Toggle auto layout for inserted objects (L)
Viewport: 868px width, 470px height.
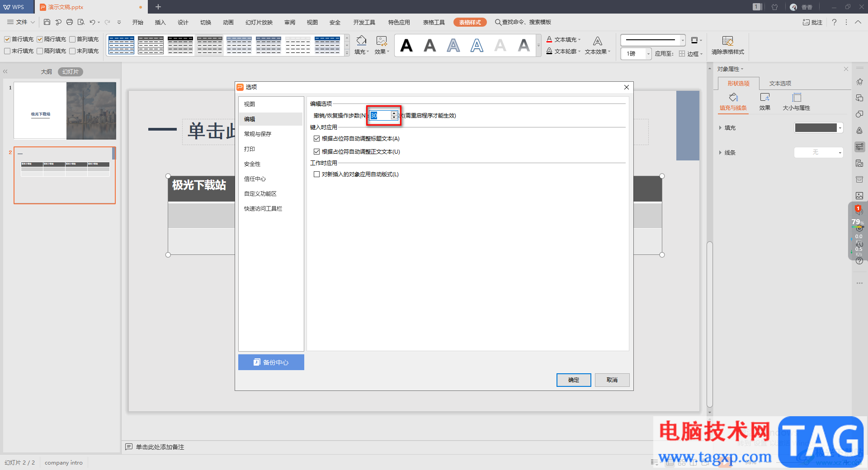316,174
